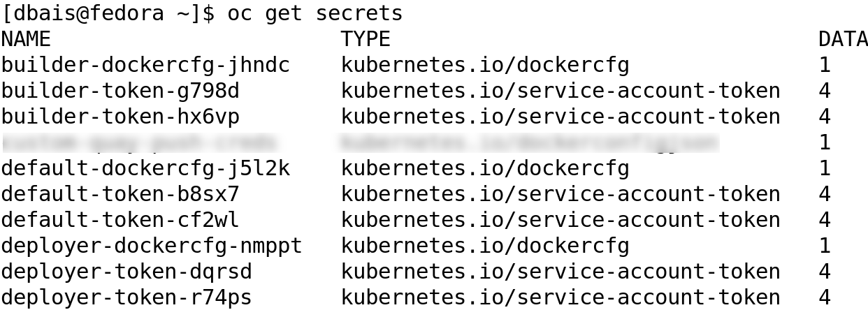Select the default-dockercfg-j5l2k secret name

145,168
